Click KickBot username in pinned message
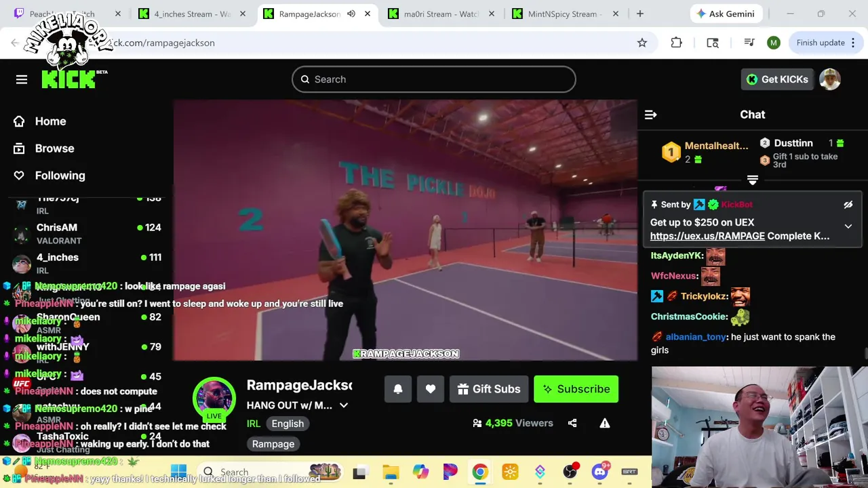The width and height of the screenshot is (868, 488). 736,205
